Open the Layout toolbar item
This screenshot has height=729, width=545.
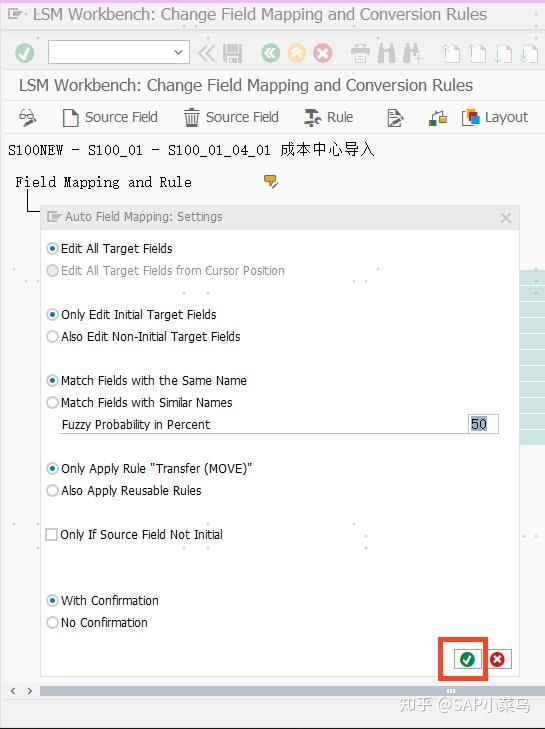(495, 117)
